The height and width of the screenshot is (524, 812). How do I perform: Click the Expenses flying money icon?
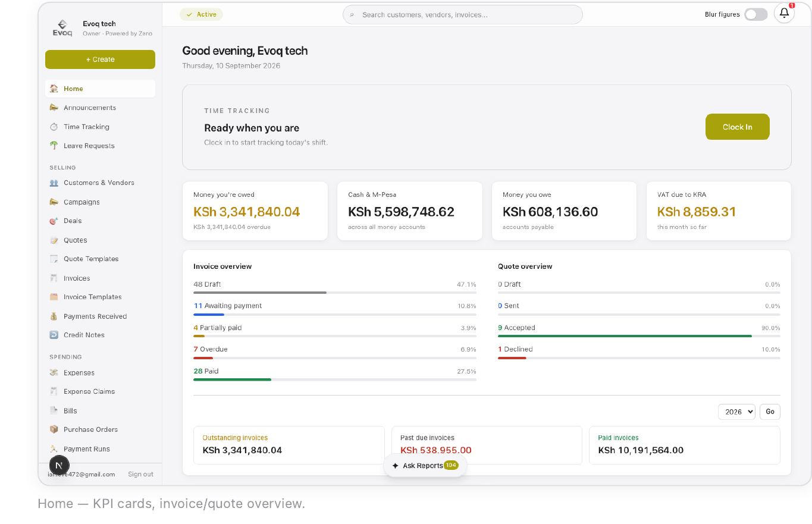[54, 373]
